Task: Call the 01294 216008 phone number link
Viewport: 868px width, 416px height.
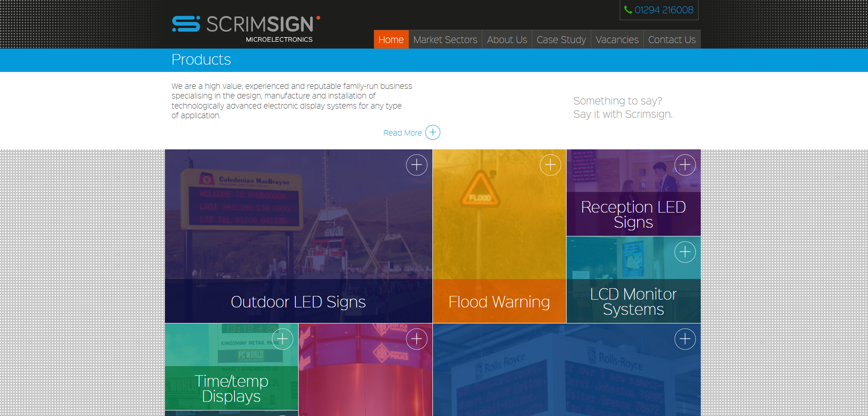Action: point(664,10)
